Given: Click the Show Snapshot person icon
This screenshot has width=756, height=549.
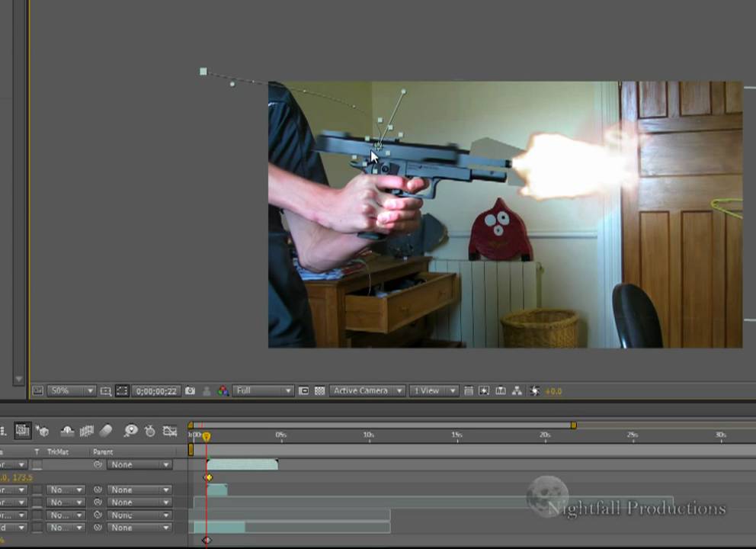Looking at the screenshot, I should 207,390.
